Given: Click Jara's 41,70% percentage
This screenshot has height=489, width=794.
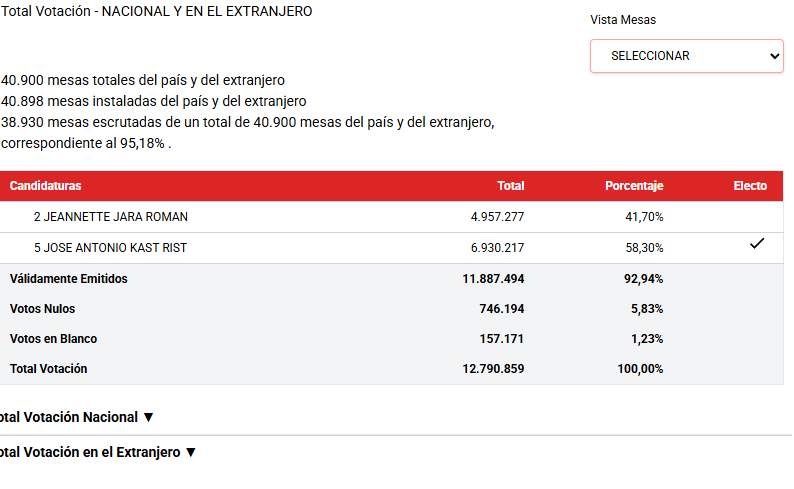Looking at the screenshot, I should (644, 217).
